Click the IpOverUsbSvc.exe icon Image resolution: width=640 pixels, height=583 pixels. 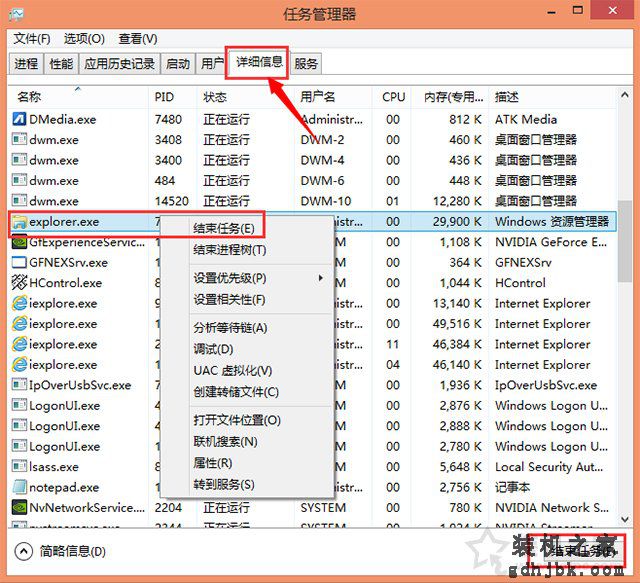19,385
